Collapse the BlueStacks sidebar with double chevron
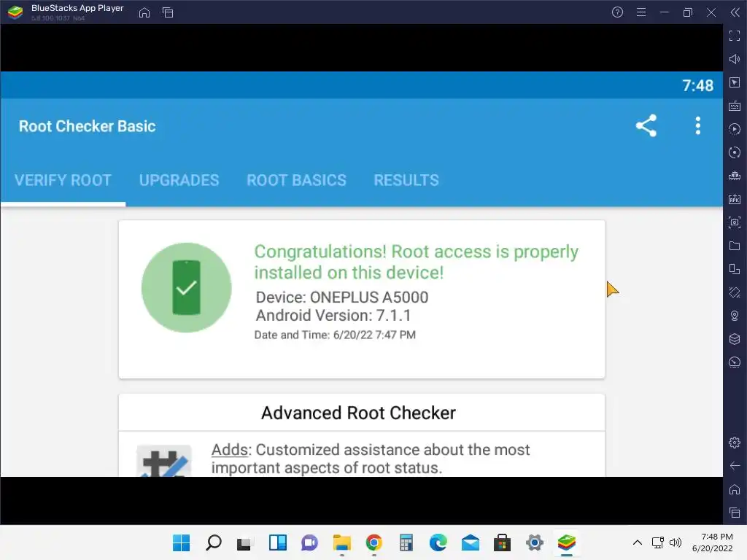The width and height of the screenshot is (747, 560). click(735, 12)
